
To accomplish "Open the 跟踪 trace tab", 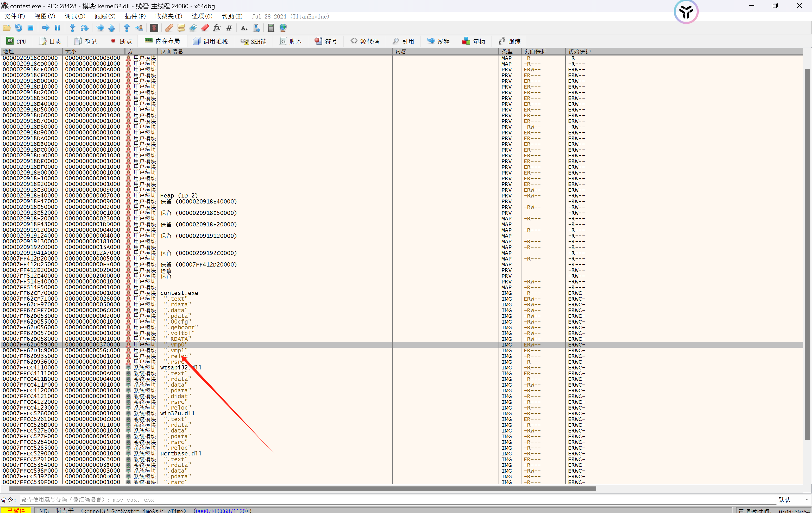I will pyautogui.click(x=509, y=41).
